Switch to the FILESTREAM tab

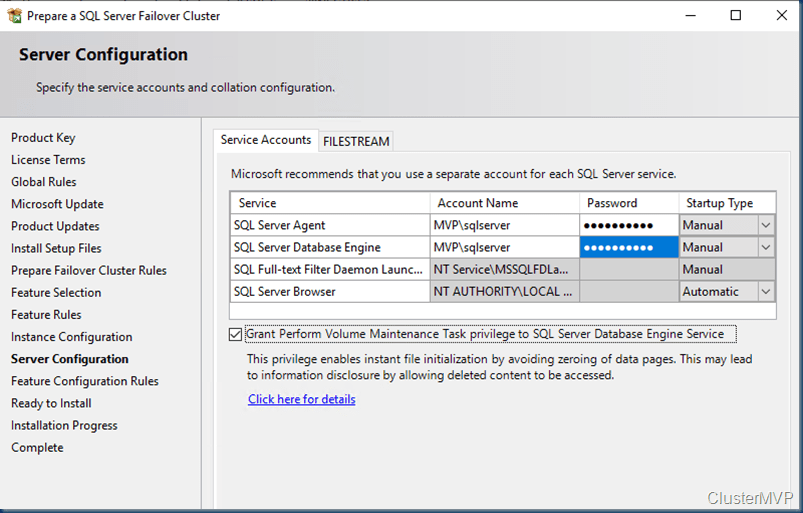point(356,141)
